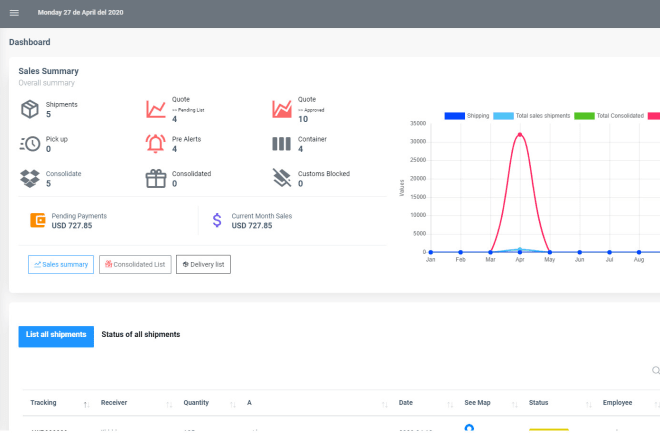660x440 pixels.
Task: Click the See Map pin icon in the first row
Action: click(469, 428)
